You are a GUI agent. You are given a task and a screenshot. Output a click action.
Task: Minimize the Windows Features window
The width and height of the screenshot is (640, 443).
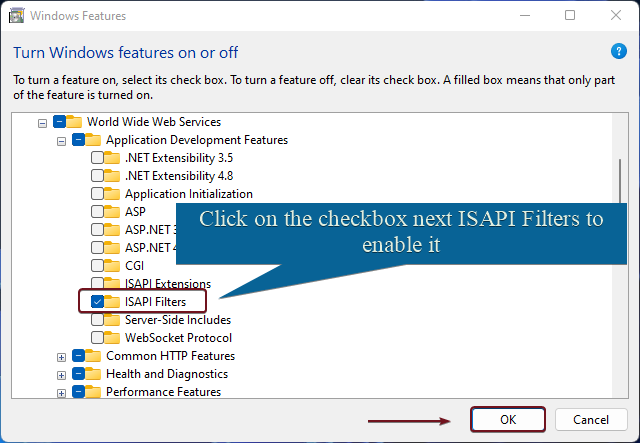tap(525, 16)
